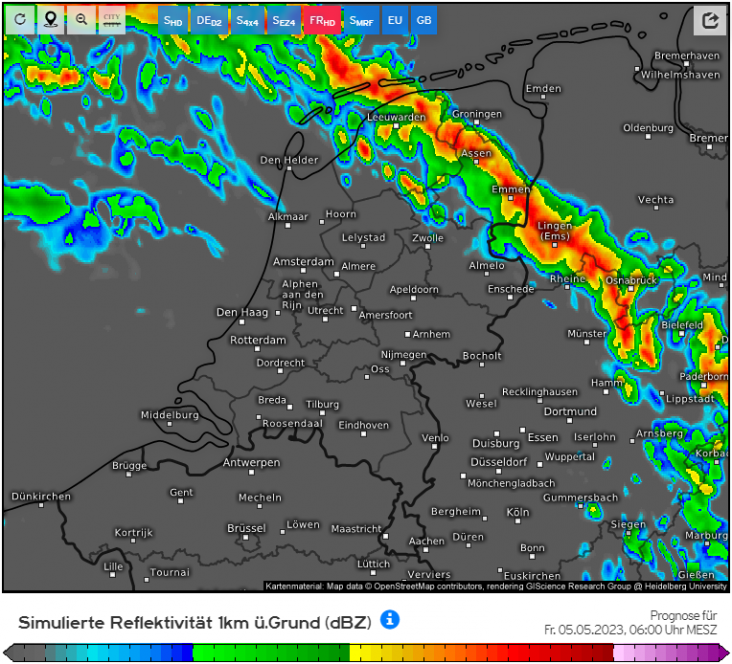The width and height of the screenshot is (732, 664).
Task: Select the active FR HD model tab
Action: pos(322,20)
